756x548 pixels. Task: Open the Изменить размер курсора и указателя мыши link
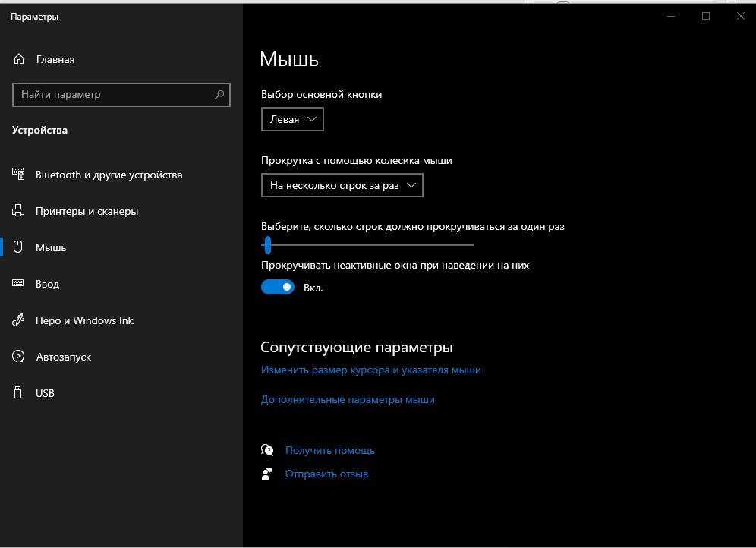(x=370, y=370)
